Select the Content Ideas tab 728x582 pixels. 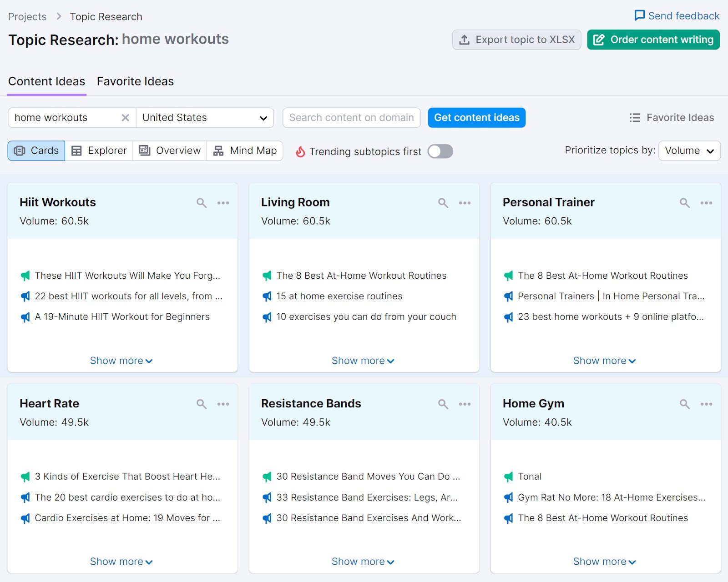pyautogui.click(x=46, y=81)
